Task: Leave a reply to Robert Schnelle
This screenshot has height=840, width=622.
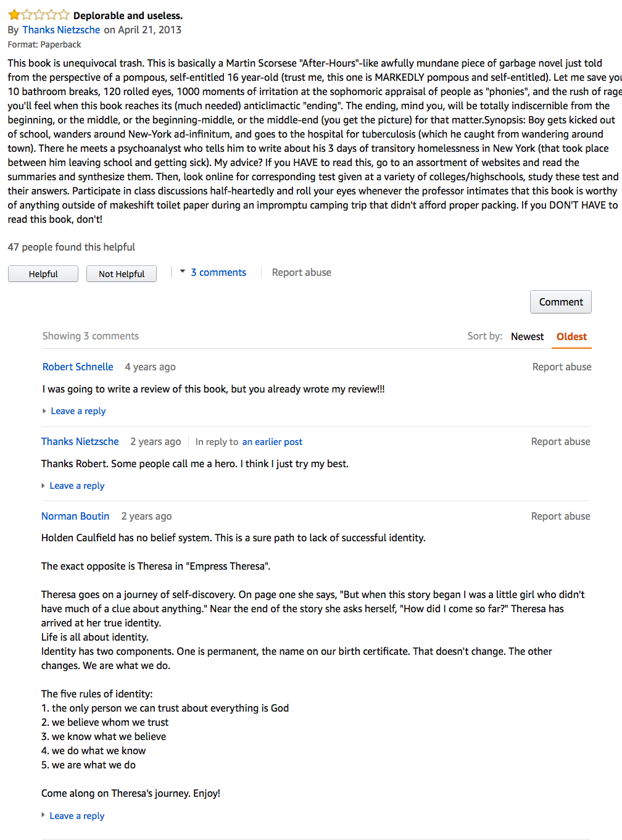Action: tap(78, 411)
